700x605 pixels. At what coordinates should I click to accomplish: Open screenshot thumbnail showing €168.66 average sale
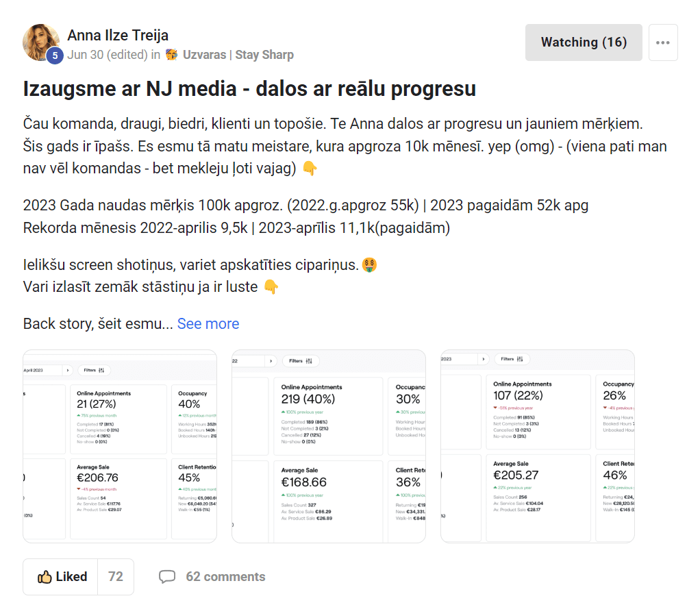tap(329, 447)
